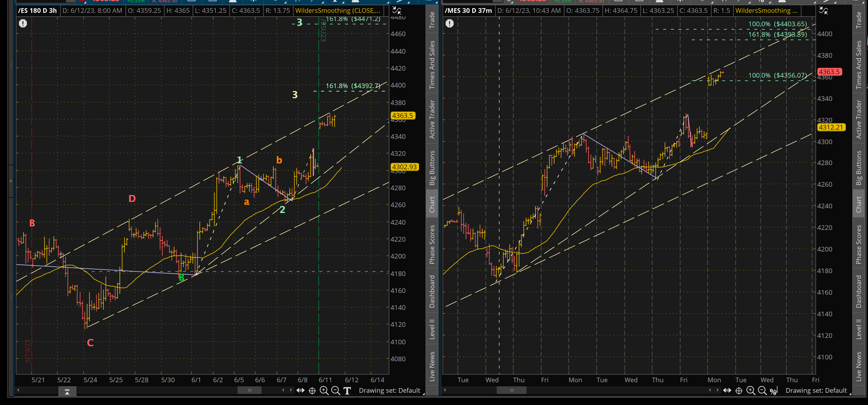Select the red C wave label on /ES chart
Image resolution: width=868 pixels, height=405 pixels.
click(90, 343)
